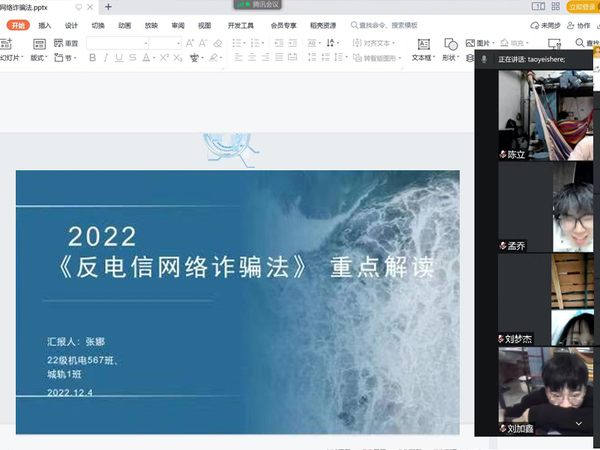Click the orange 立即登录 button
600x450 pixels.
point(581,7)
